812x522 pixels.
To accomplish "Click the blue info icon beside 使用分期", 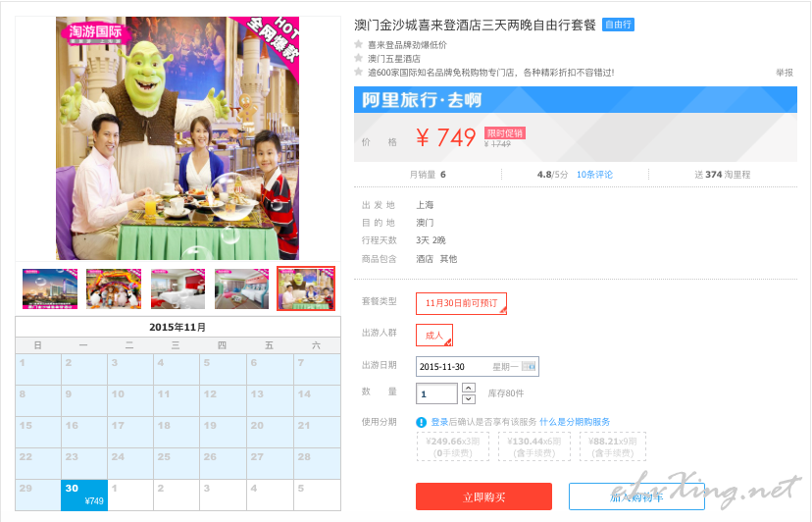I will click(422, 423).
